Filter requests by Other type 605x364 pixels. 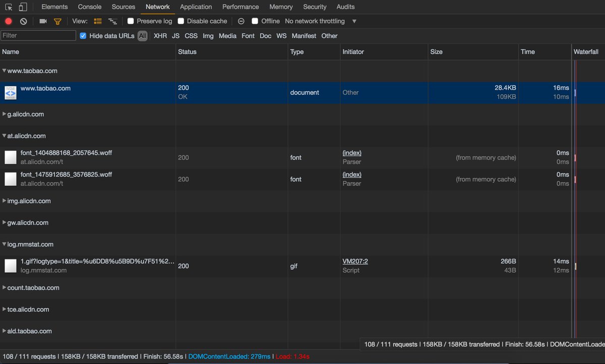tap(329, 36)
